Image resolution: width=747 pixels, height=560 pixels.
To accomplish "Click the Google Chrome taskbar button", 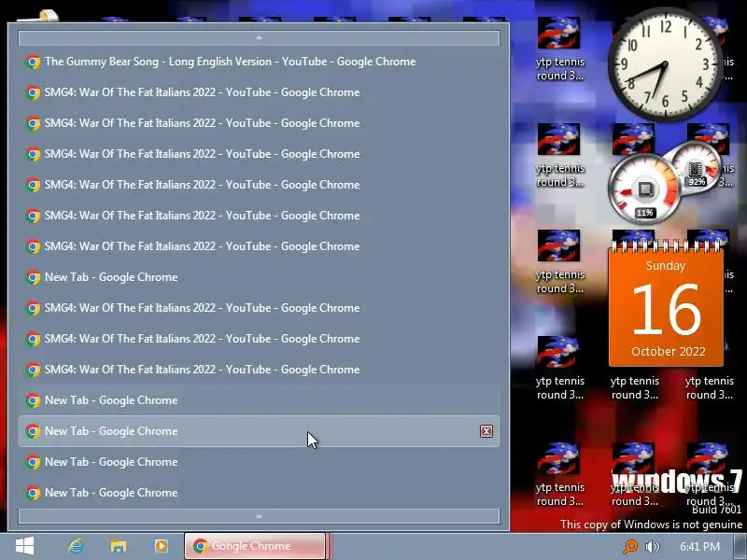I will 255,546.
